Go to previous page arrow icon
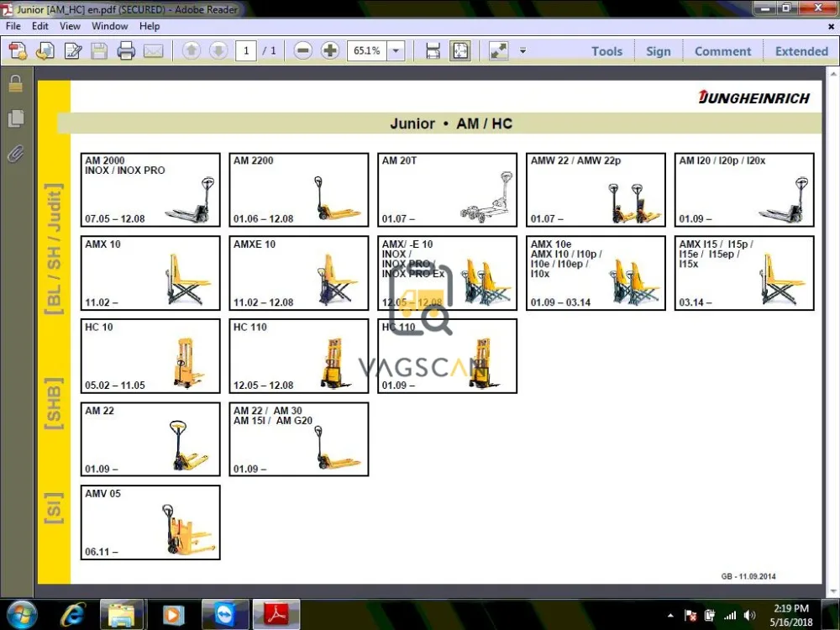Viewport: 840px width, 630px height. click(x=192, y=51)
